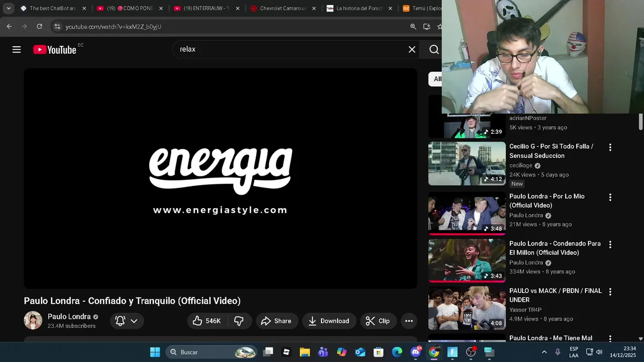Image resolution: width=644 pixels, height=362 pixels.
Task: Go to YouTube home via logo
Action: 55,49
